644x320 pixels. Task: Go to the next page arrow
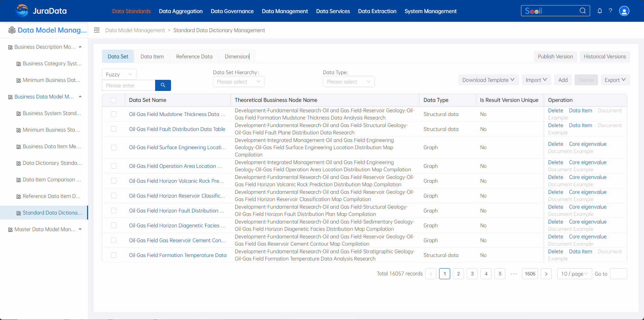(546, 274)
